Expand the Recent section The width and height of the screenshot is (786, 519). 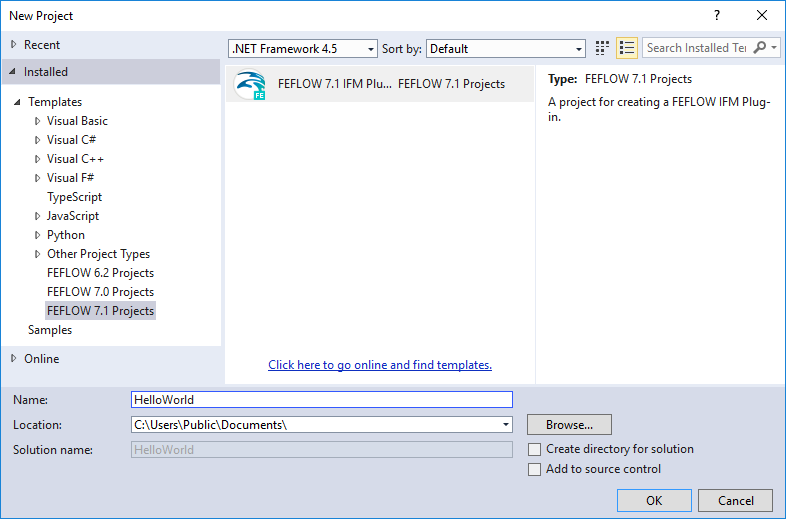(14, 45)
